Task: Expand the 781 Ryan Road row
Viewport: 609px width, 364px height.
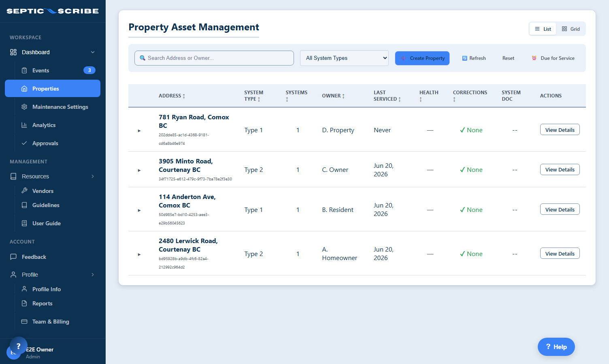Action: pos(139,131)
